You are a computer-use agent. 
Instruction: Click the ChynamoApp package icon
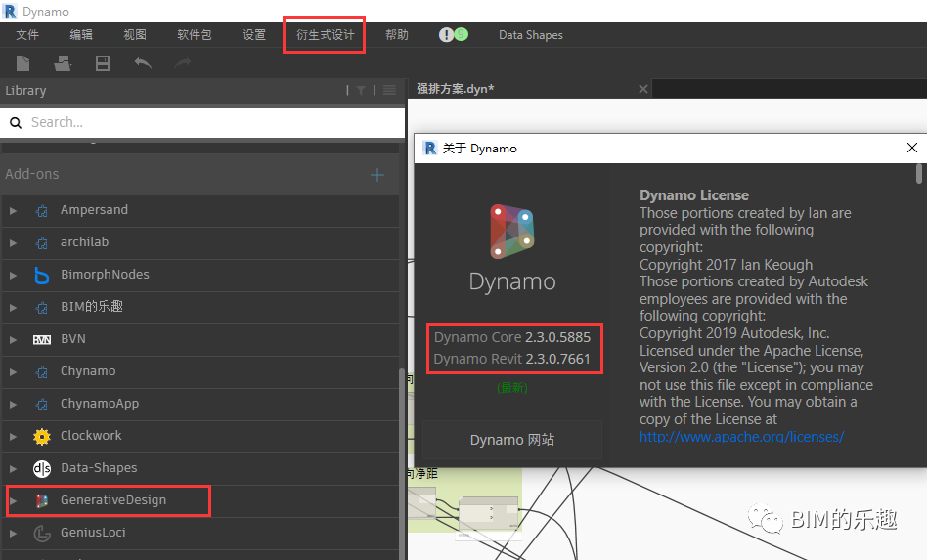pos(41,404)
